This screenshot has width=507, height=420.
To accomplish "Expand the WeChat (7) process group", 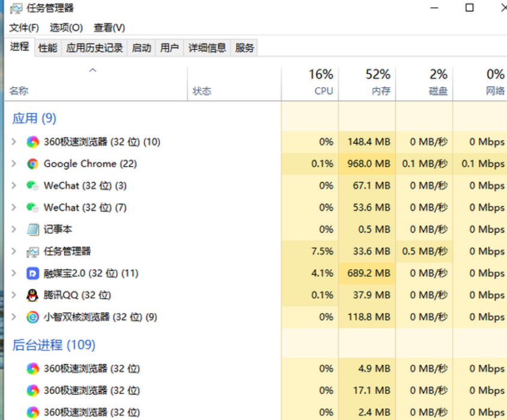I will 14,207.
